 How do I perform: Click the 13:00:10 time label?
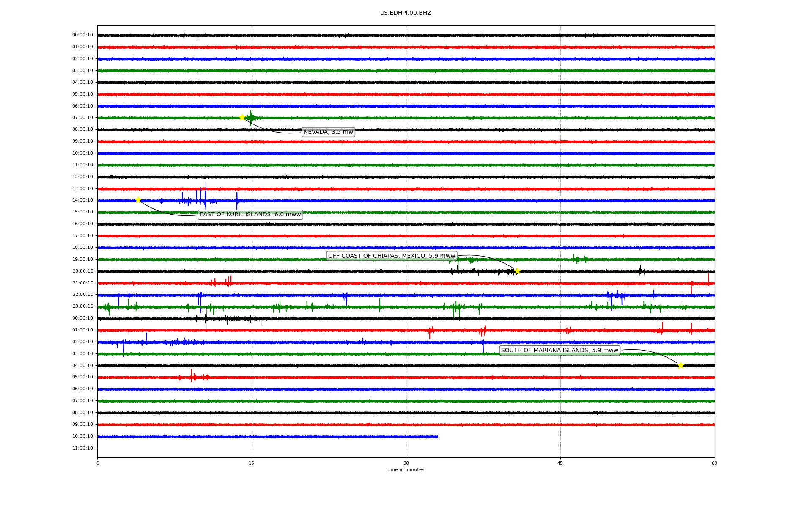[x=82, y=188]
